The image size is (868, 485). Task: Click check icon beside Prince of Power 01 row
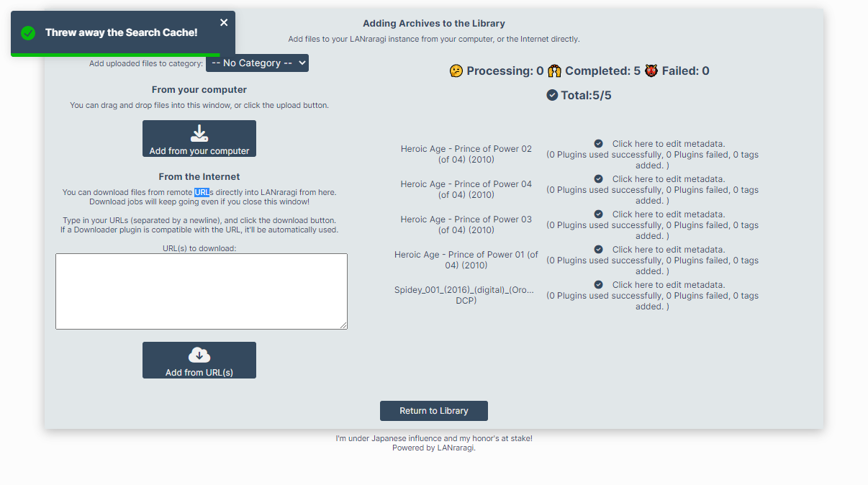pos(599,250)
